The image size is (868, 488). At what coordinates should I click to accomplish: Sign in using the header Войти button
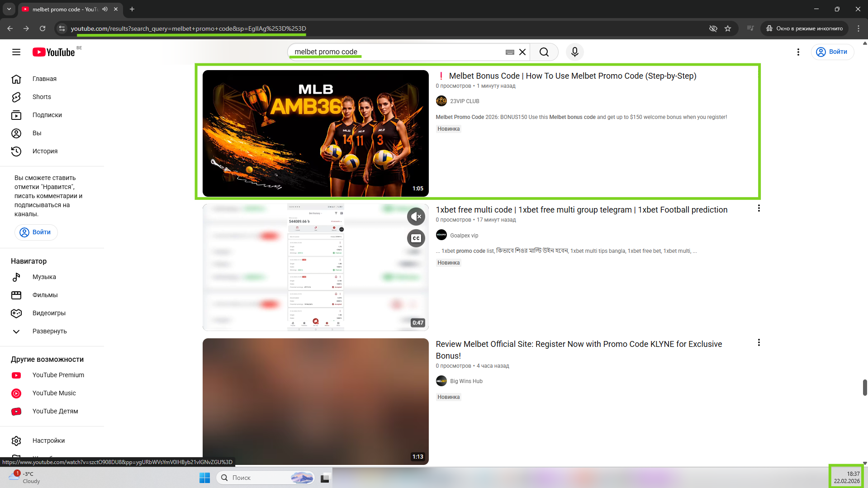pos(832,52)
